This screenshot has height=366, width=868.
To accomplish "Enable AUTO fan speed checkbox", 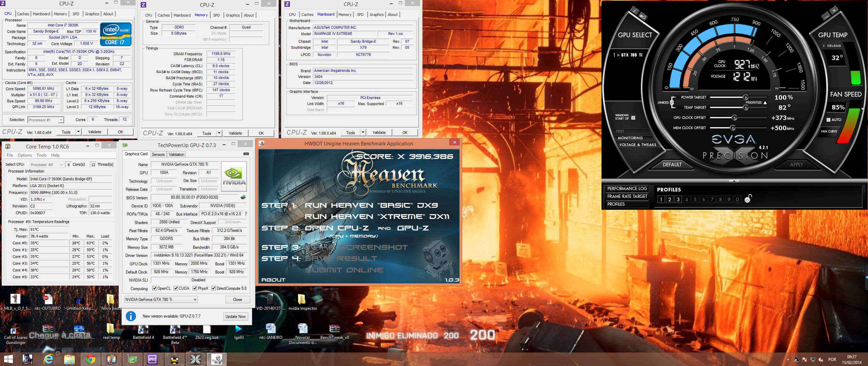I will click(x=828, y=120).
